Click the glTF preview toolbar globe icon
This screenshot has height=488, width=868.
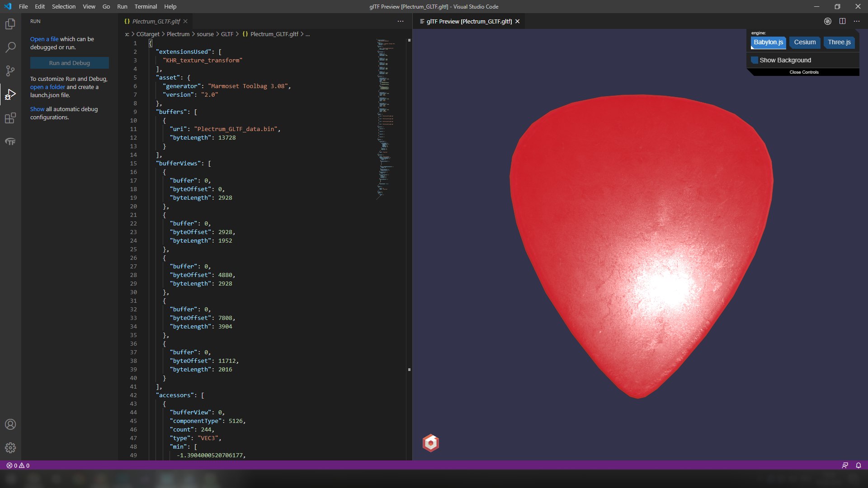[828, 21]
